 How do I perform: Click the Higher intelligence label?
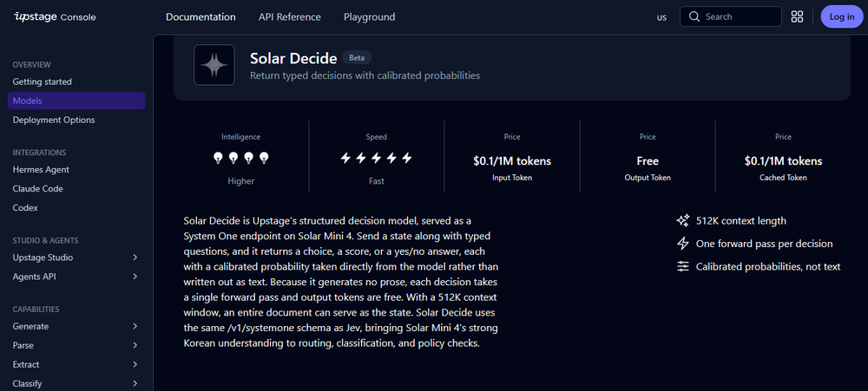pos(240,181)
